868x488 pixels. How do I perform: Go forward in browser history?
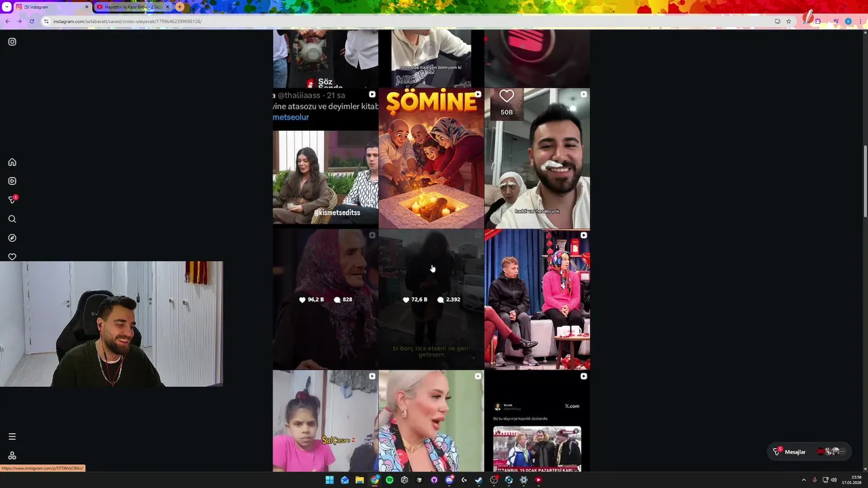pos(20,21)
